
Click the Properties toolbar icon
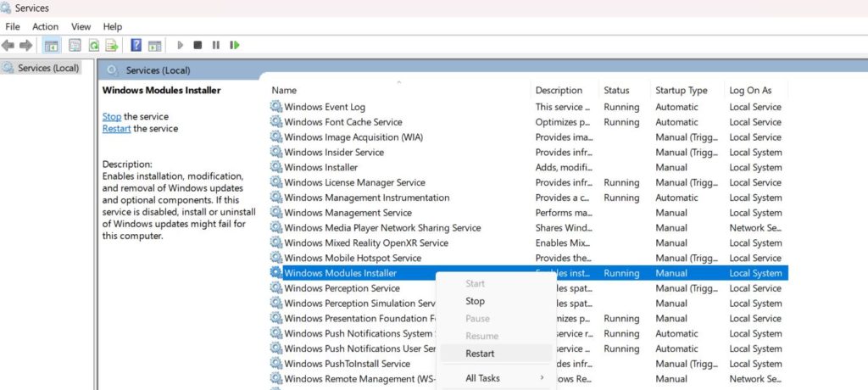pos(74,45)
